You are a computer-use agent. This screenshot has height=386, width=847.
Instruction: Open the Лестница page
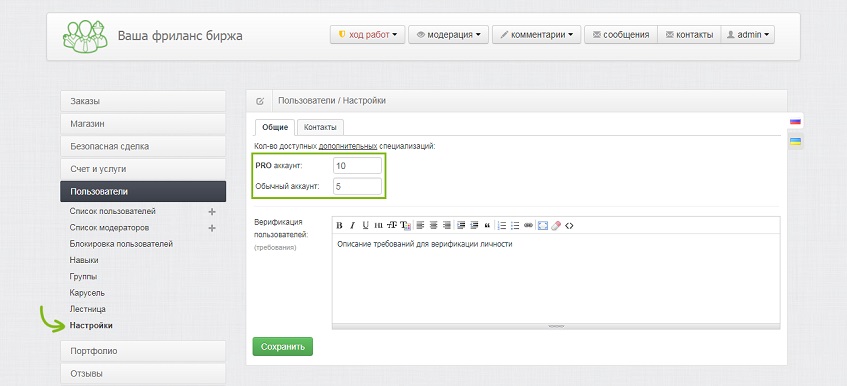click(x=88, y=309)
